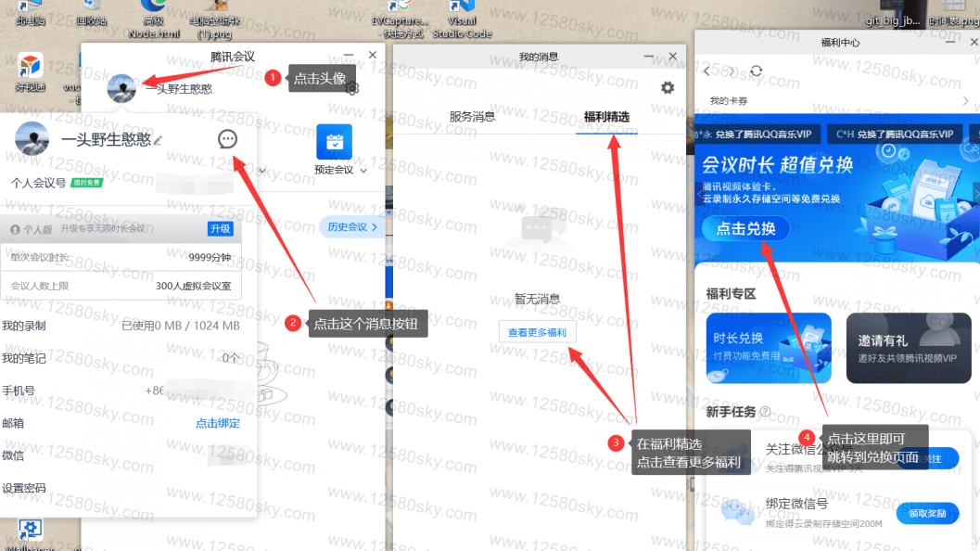Click the profile avatar in Tencent Meeting header
Screen dimensions: 980x551
coord(121,88)
